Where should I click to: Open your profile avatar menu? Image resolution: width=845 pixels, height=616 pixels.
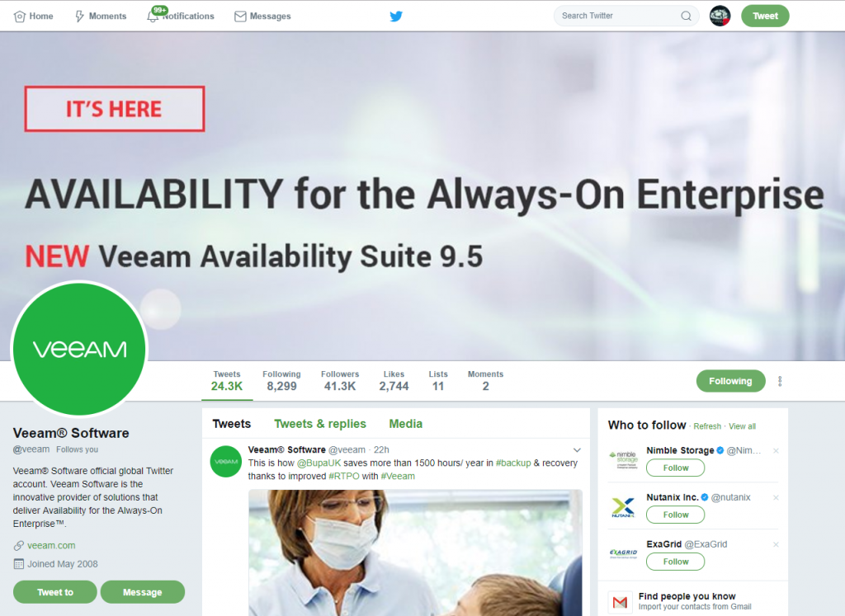[720, 16]
